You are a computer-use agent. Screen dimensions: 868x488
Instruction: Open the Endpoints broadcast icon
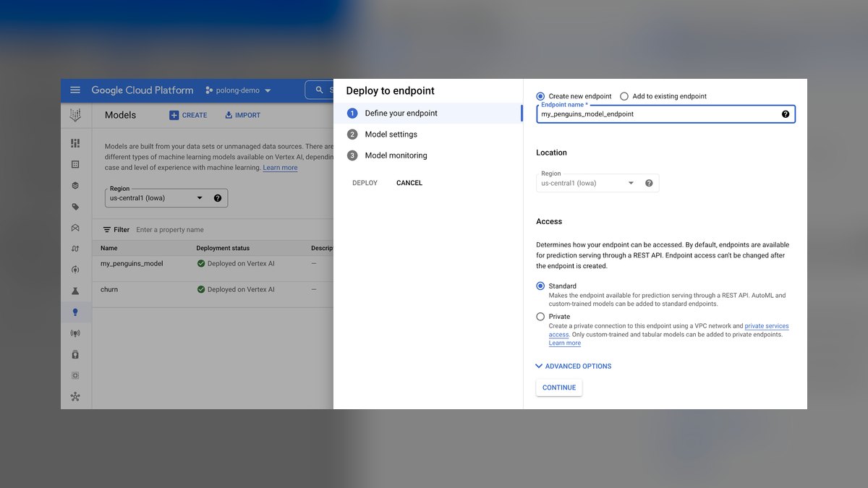75,333
